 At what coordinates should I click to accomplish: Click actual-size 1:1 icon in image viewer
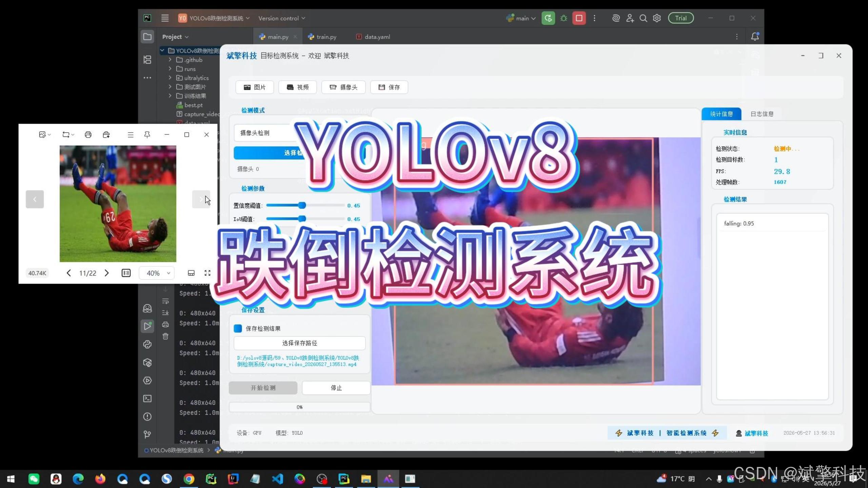pos(126,273)
